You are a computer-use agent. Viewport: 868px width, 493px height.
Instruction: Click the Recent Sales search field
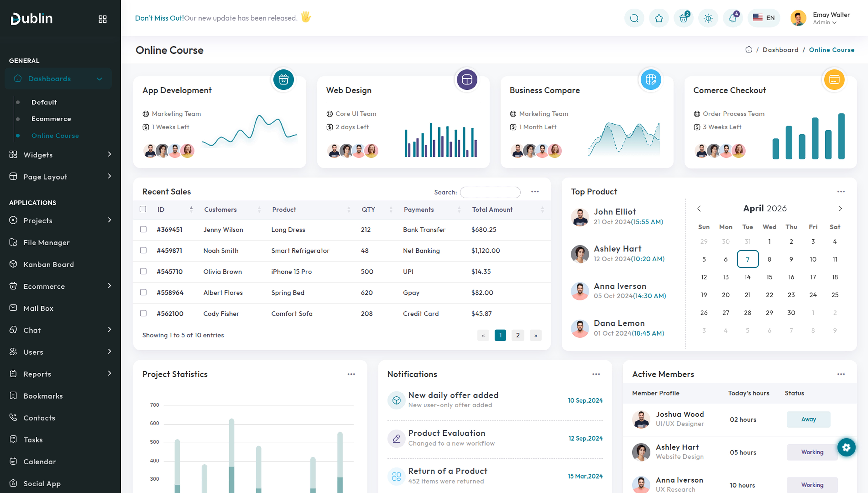pos(490,192)
